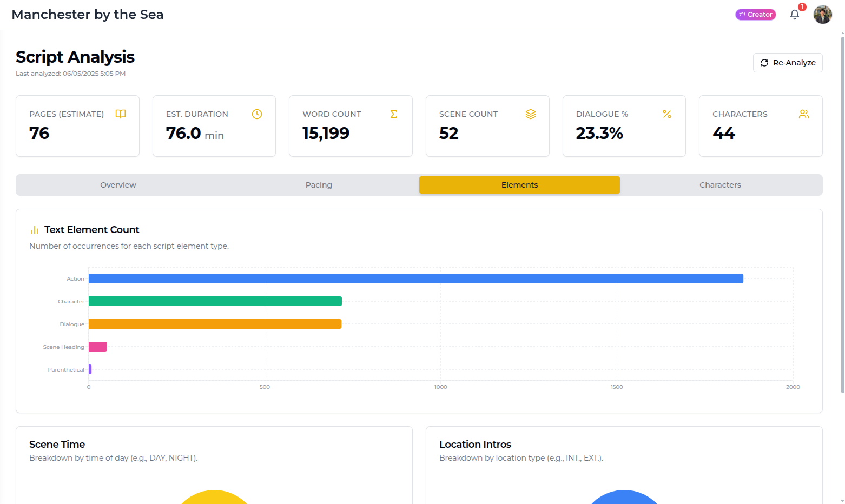Click the page estimate value '76'
Image resolution: width=845 pixels, height=504 pixels.
pos(39,133)
